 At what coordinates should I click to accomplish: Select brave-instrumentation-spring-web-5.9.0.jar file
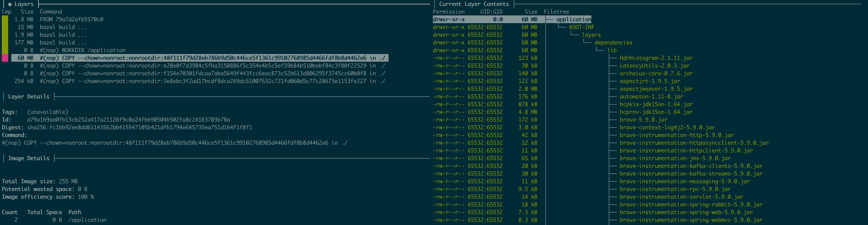coord(686,213)
